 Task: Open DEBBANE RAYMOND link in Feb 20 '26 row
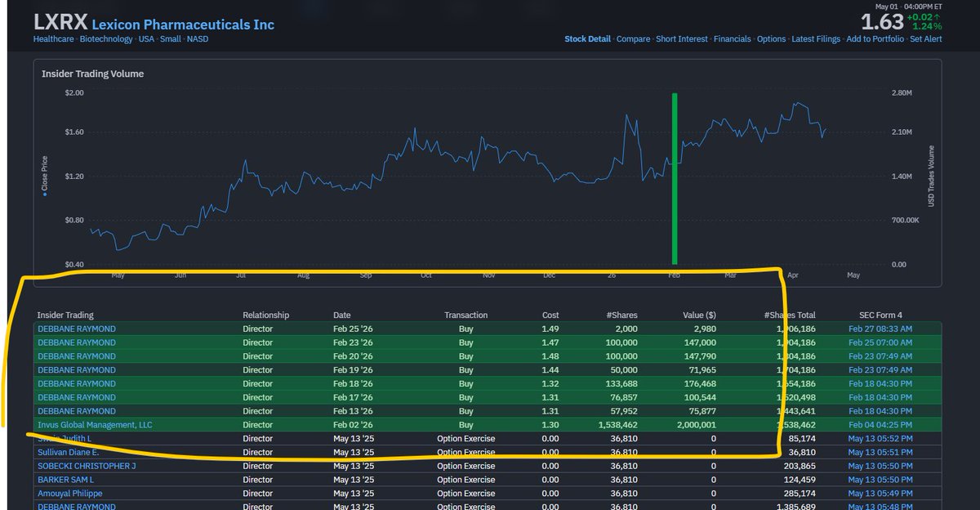(77, 356)
